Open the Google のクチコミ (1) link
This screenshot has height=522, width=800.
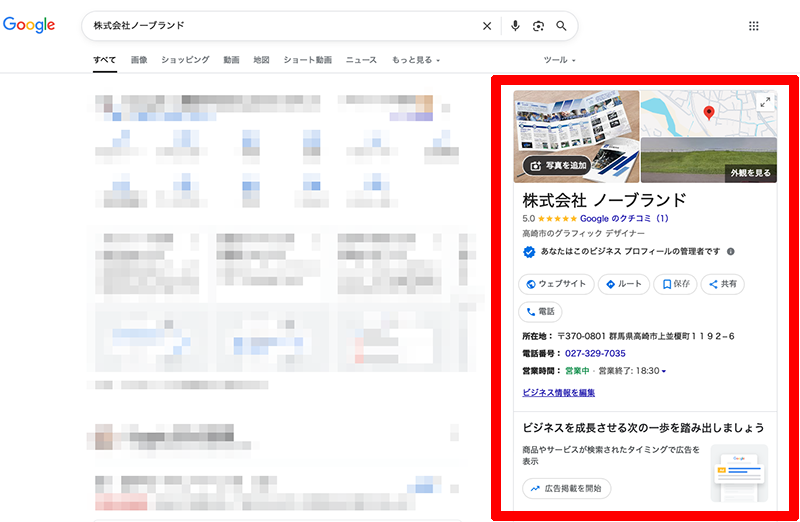(624, 218)
